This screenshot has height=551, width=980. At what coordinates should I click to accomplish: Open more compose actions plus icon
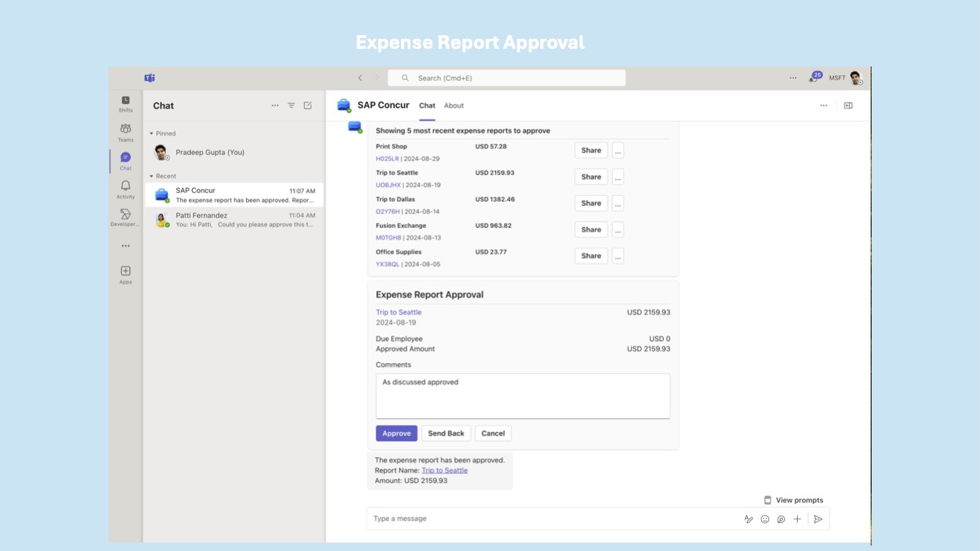pos(797,519)
